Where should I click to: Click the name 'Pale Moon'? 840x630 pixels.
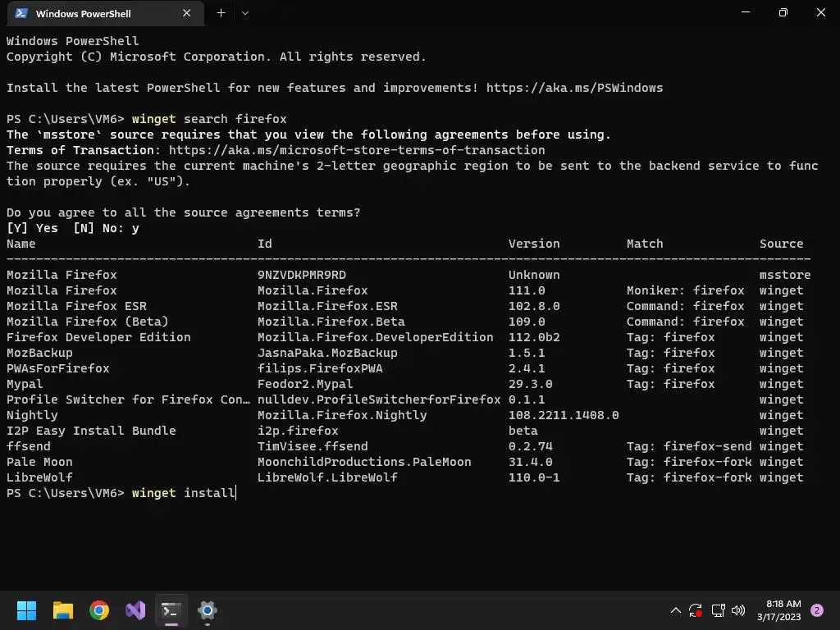(x=39, y=461)
